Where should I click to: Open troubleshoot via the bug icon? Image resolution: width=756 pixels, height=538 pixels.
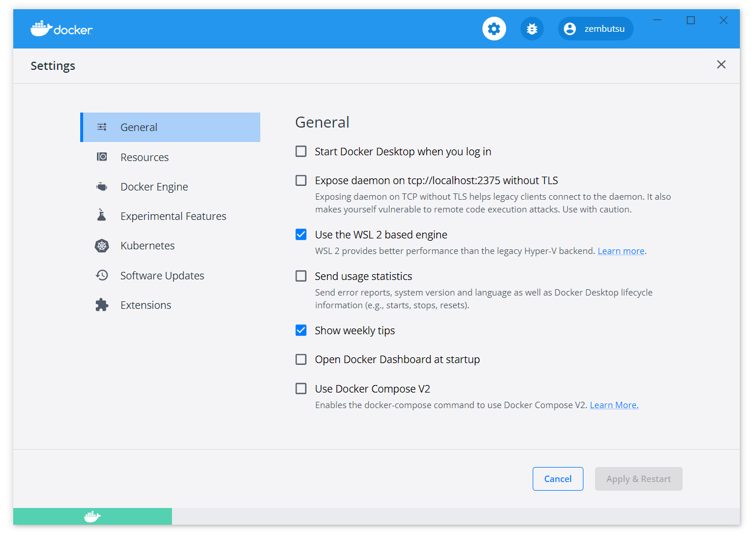(x=532, y=29)
